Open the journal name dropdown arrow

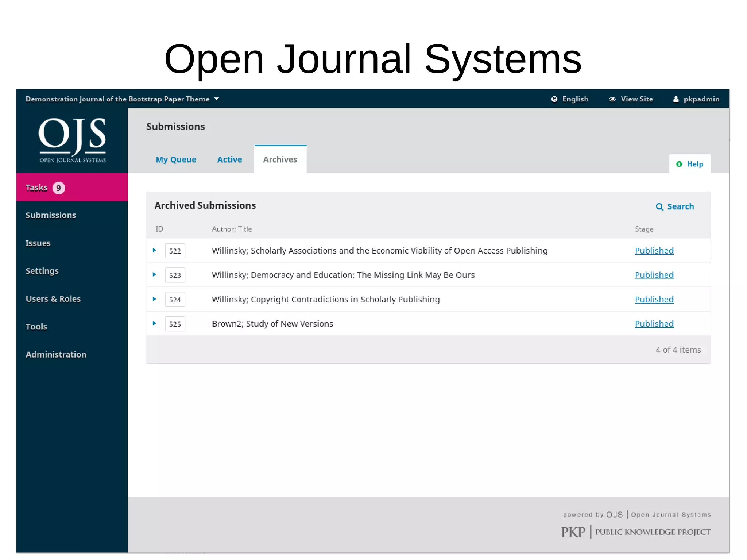pyautogui.click(x=217, y=99)
